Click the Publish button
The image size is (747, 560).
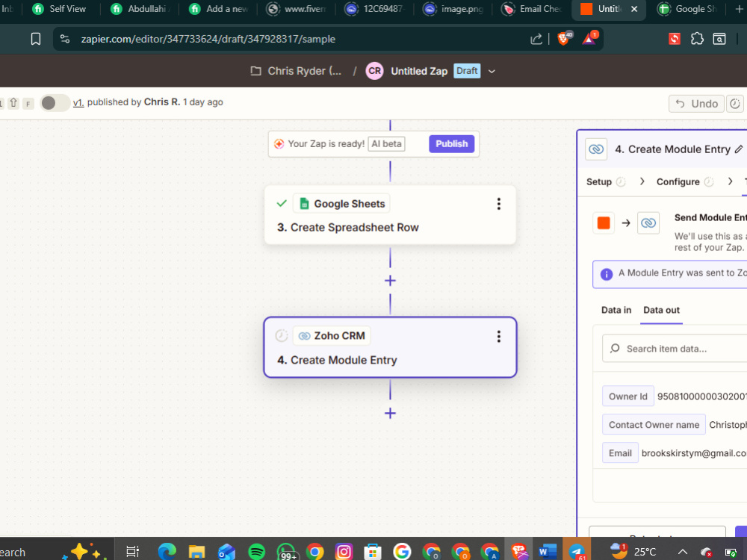click(x=452, y=144)
